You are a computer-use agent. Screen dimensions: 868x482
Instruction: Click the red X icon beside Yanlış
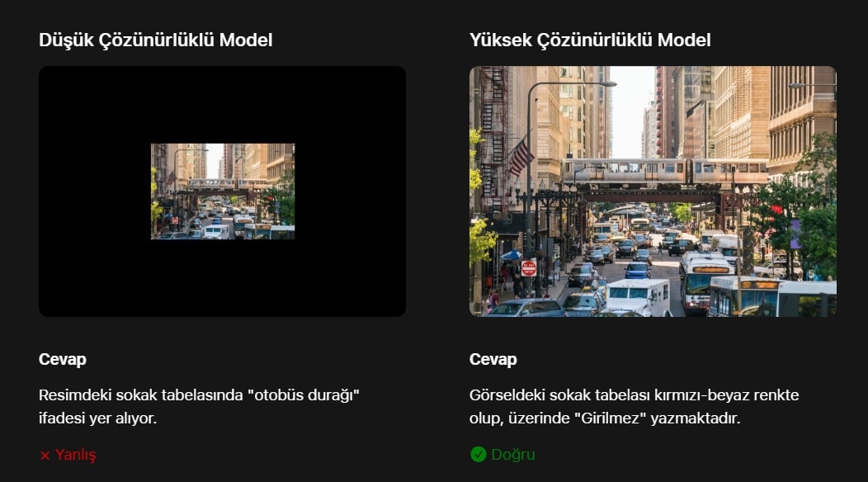[x=45, y=456]
